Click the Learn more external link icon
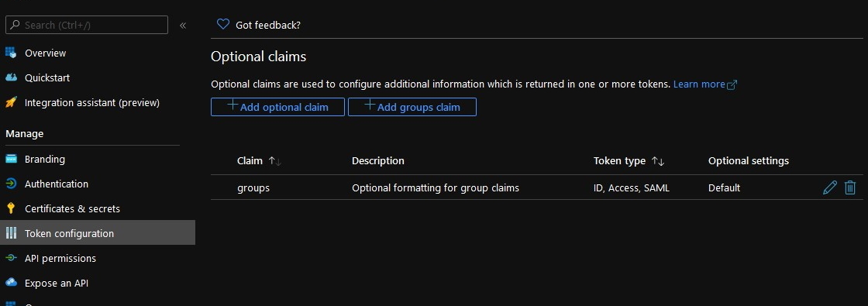Viewport: 868px width, 306px height. (732, 84)
